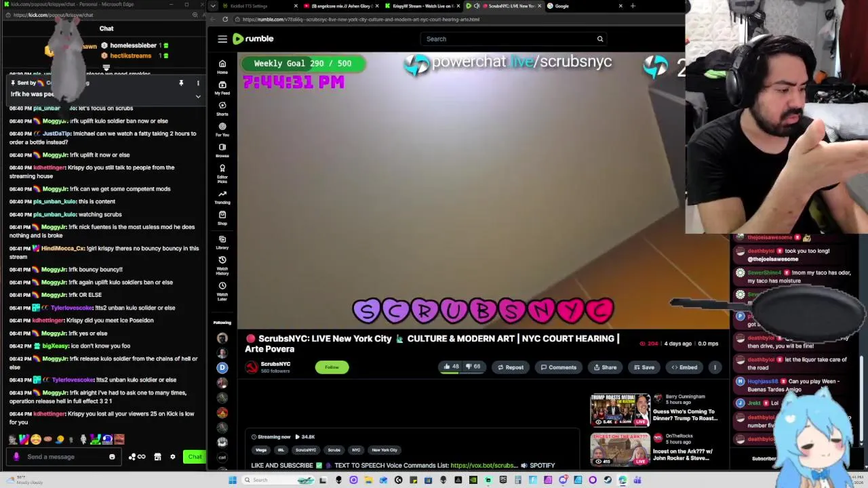Select the NYC tag
868x488 pixels.
[356, 450]
